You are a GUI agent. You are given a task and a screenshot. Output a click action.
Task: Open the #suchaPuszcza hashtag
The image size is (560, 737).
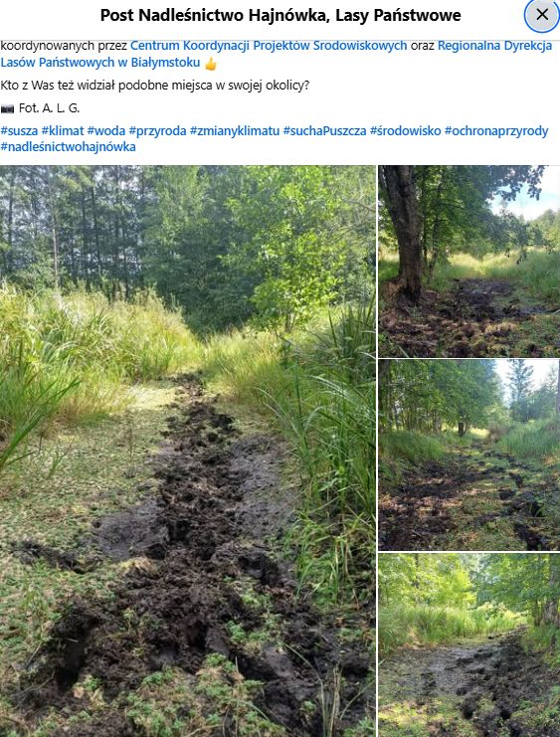pyautogui.click(x=324, y=130)
